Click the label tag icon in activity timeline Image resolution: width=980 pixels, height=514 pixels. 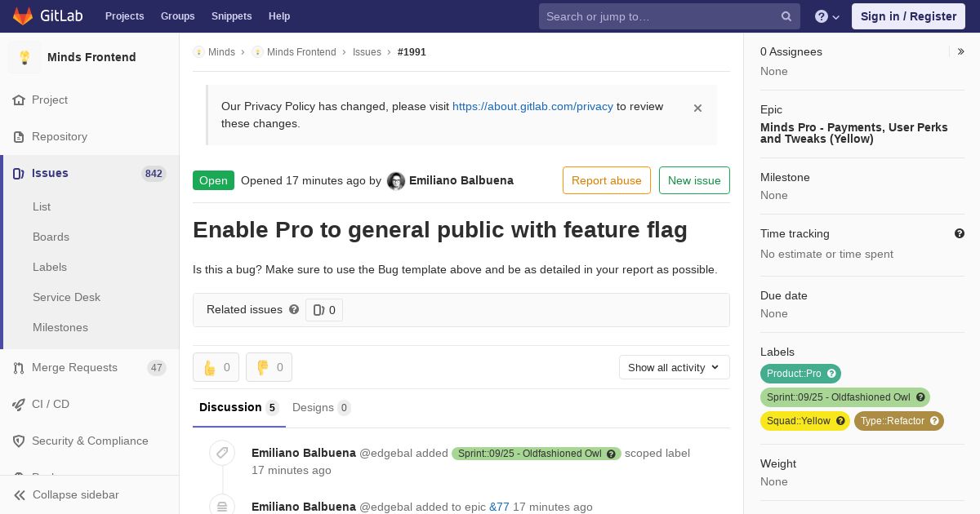point(222,453)
